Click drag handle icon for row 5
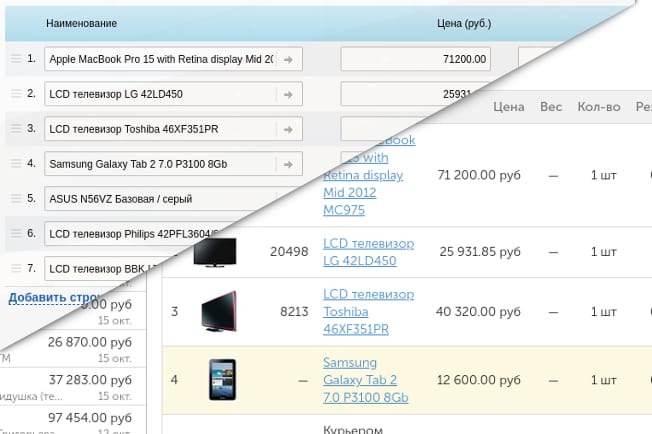The image size is (652, 434). pyautogui.click(x=16, y=198)
